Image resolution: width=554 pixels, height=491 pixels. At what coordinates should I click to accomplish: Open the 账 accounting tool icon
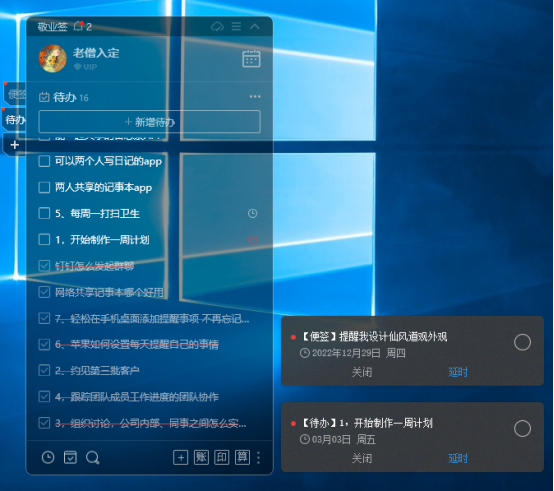point(201,457)
